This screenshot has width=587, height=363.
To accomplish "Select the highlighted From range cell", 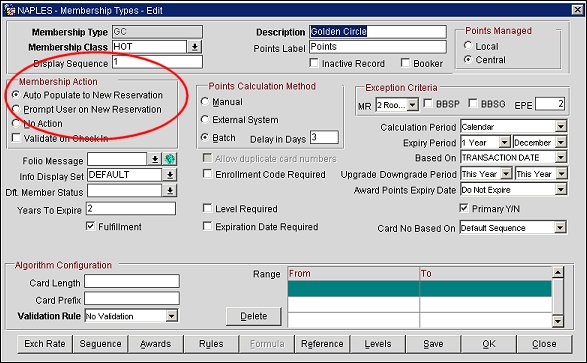I will coord(353,289).
